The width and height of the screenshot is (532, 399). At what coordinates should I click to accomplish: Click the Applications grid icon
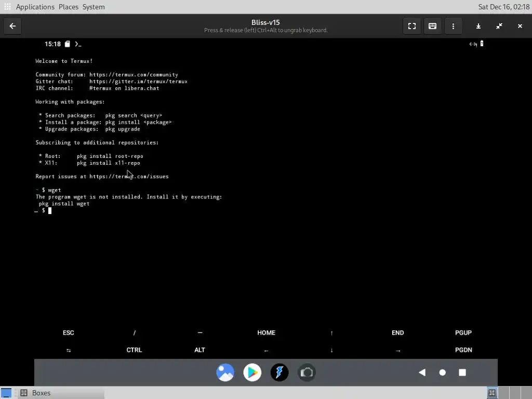tap(7, 7)
